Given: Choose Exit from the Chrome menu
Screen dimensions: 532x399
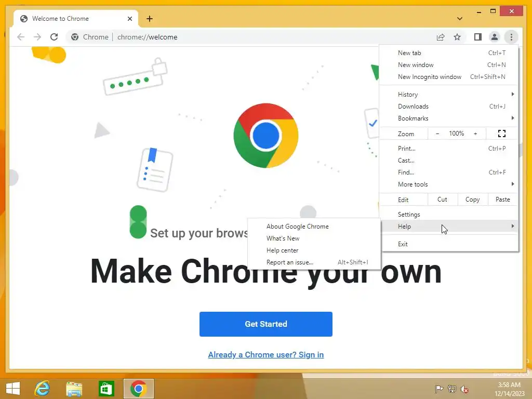Looking at the screenshot, I should [x=449, y=244].
